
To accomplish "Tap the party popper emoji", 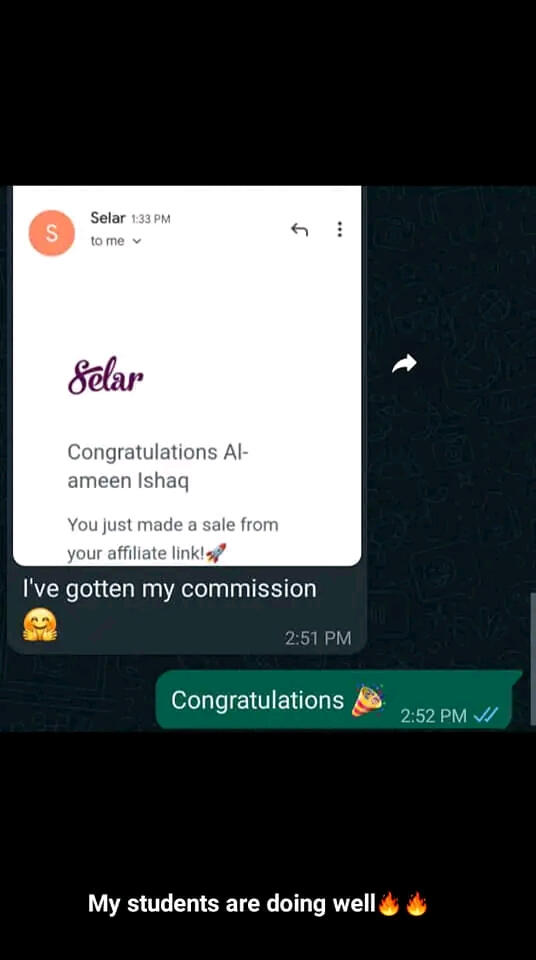I will (367, 701).
